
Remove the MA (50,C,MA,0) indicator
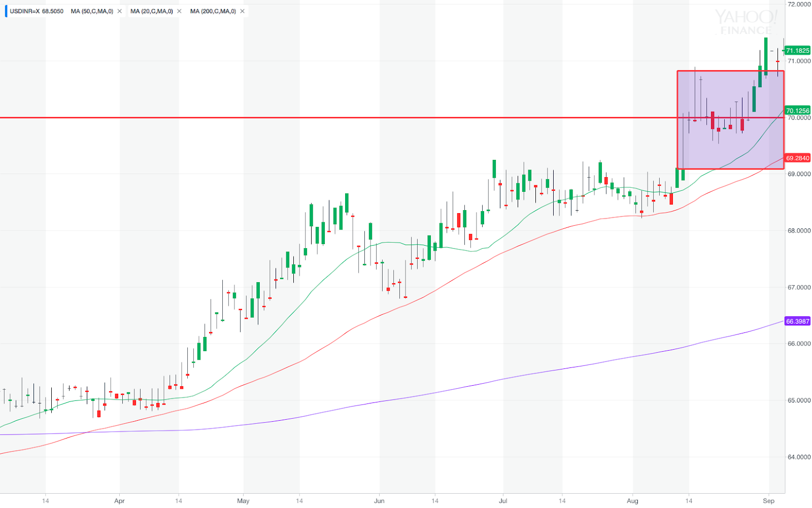120,11
